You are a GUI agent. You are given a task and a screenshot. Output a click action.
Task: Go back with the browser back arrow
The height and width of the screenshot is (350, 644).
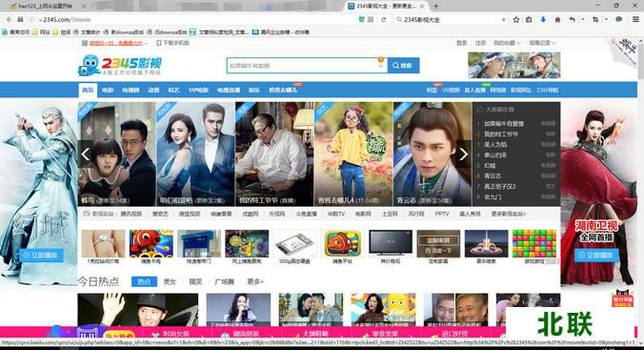(x=9, y=19)
